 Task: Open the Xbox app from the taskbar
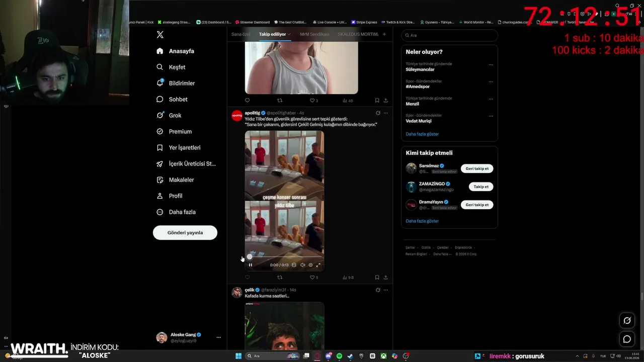coord(383,356)
